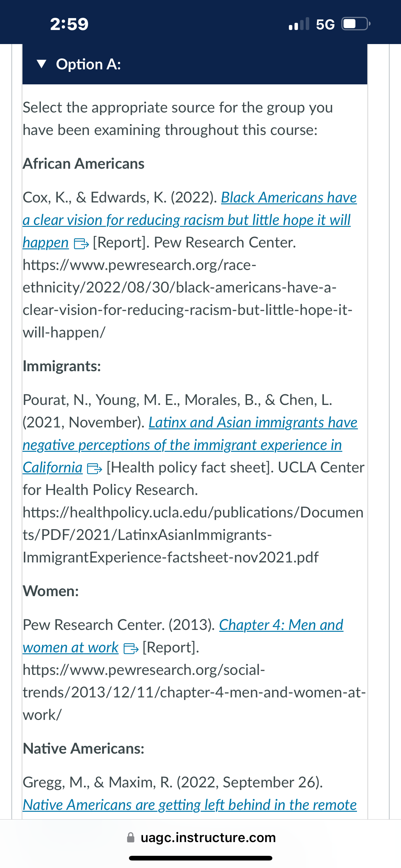401x868 pixels.
Task: Click external link icon after 'California'
Action: coord(95,468)
